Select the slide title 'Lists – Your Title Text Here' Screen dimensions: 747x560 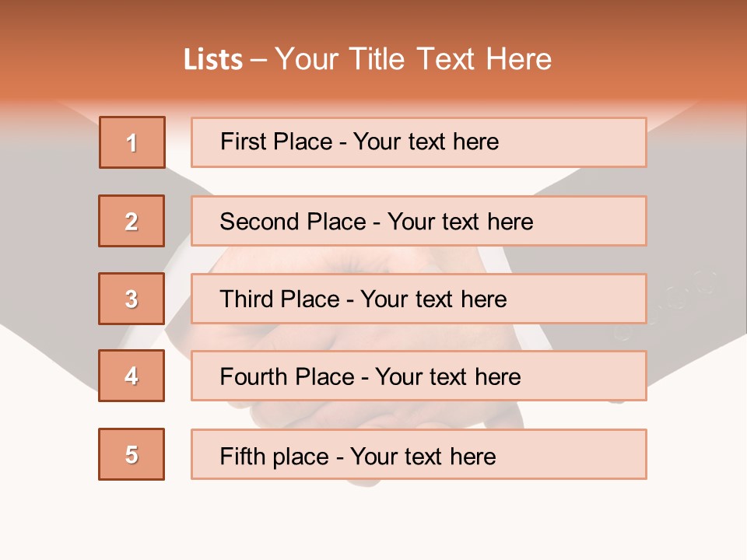[367, 59]
